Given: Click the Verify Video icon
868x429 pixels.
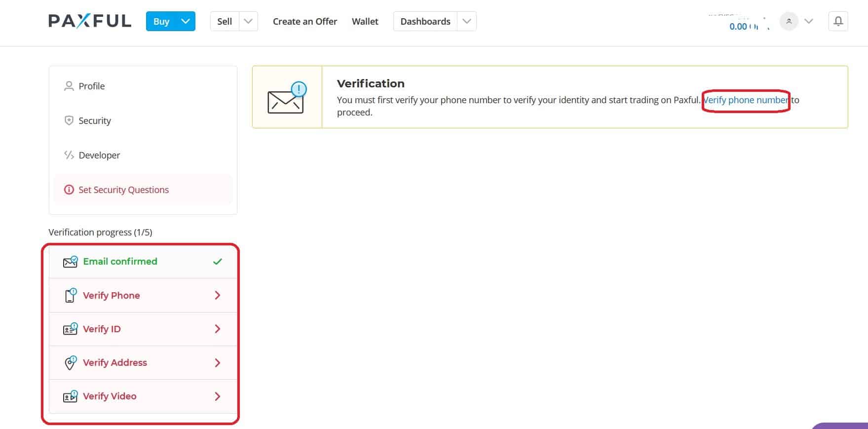Looking at the screenshot, I should click(70, 396).
